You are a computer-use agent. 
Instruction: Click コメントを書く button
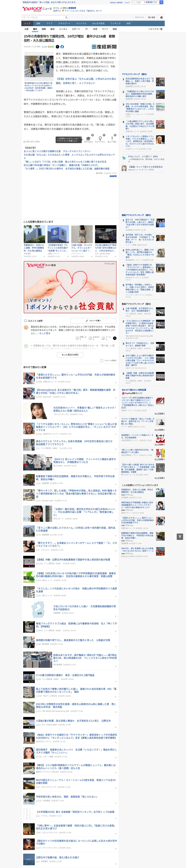tap(93, 320)
